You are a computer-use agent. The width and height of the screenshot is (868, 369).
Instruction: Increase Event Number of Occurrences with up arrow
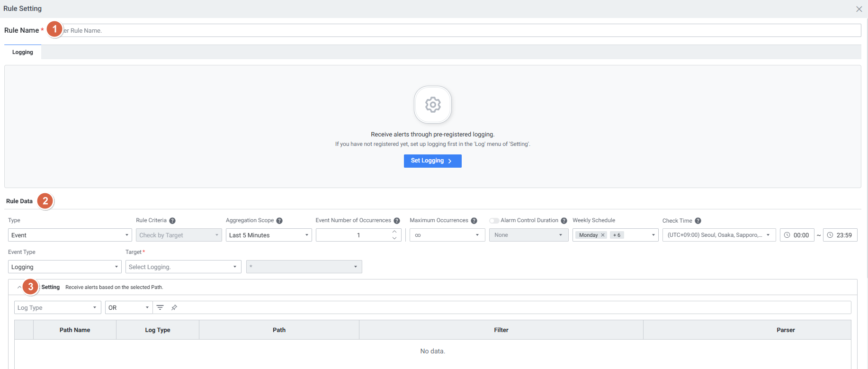(394, 232)
